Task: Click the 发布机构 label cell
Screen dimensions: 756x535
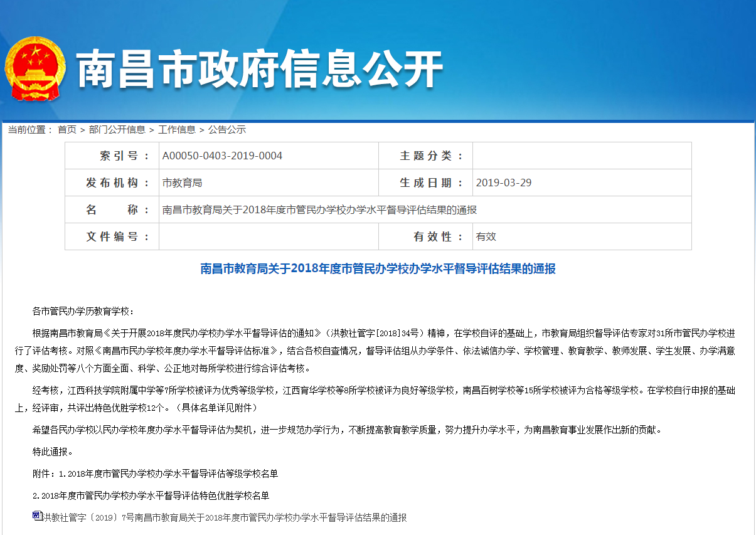Action: 112,183
